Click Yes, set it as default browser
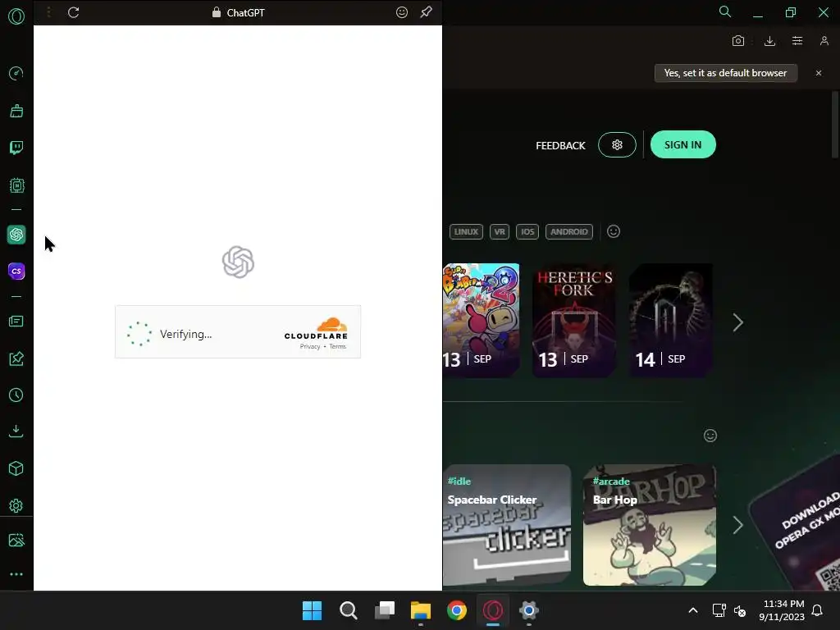This screenshot has width=840, height=630. pyautogui.click(x=725, y=73)
